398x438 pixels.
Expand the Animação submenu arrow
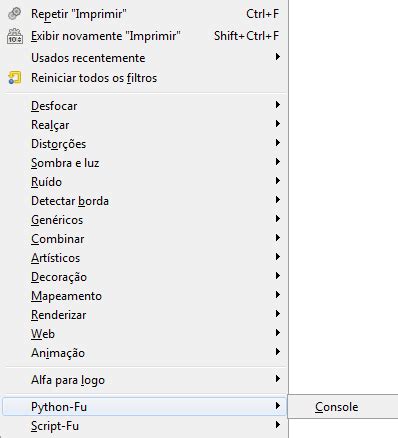pyautogui.click(x=277, y=352)
